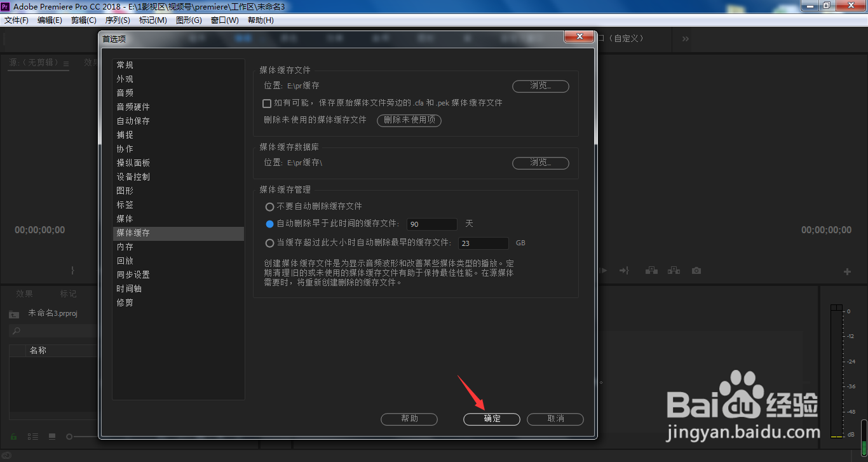This screenshot has width=868, height=462.
Task: Click the 删除未使用项 button
Action: tap(409, 120)
